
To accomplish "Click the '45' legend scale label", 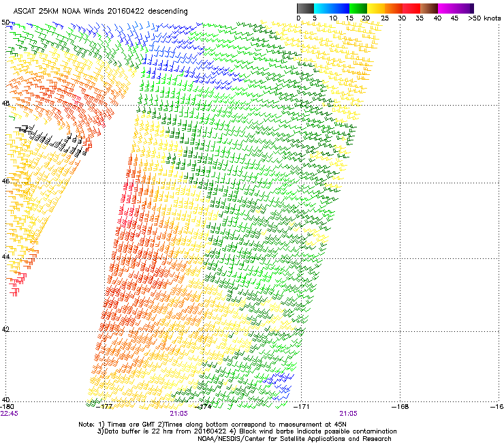I will (454, 18).
